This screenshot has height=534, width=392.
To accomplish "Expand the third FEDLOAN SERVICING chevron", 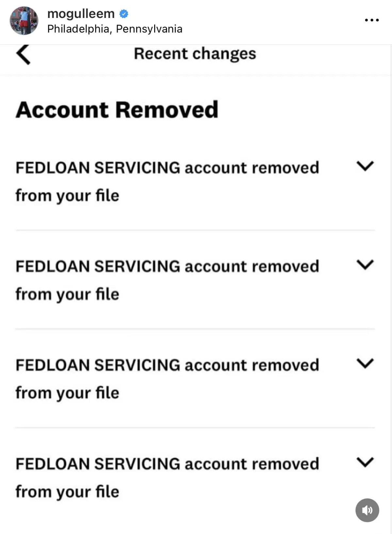I will point(365,363).
